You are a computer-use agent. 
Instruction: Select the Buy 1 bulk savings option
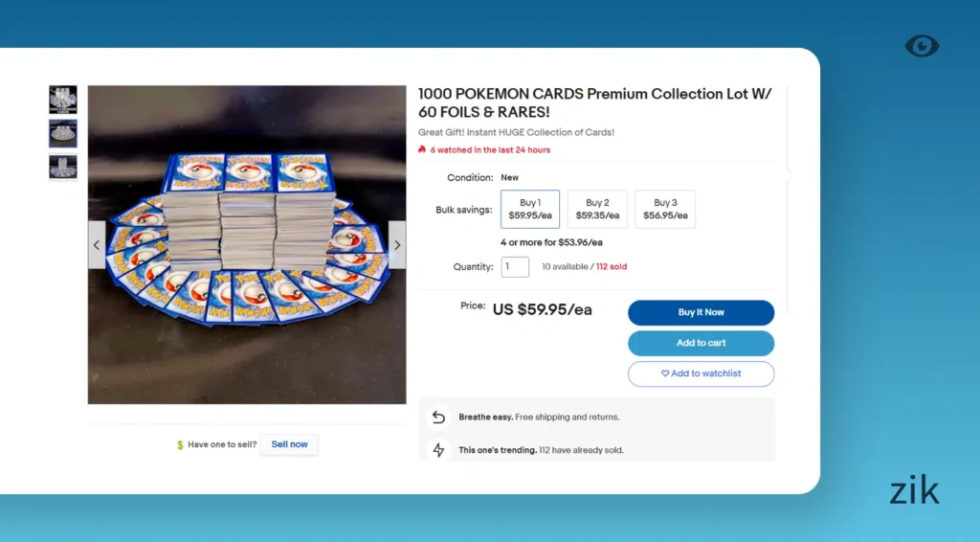530,209
